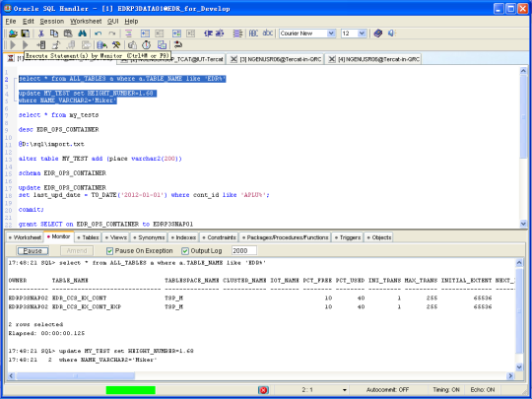Image resolution: width=532 pixels, height=399 pixels.
Task: Open the Edit menu
Action: click(29, 21)
